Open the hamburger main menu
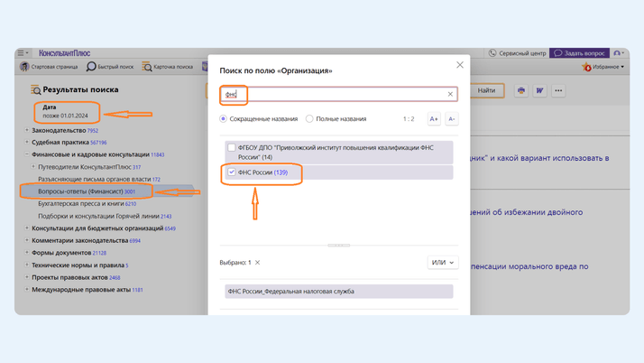The width and height of the screenshot is (644, 363). pyautogui.click(x=23, y=53)
